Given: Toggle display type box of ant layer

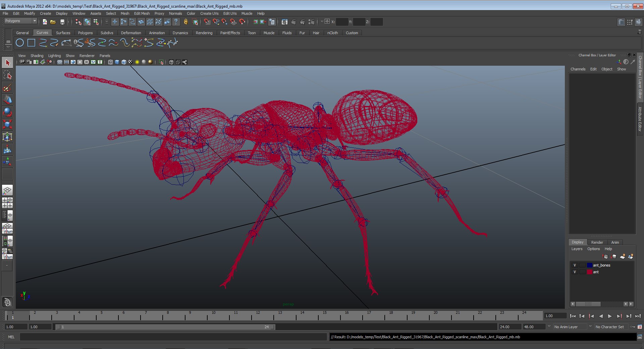Looking at the screenshot, I should pos(582,272).
